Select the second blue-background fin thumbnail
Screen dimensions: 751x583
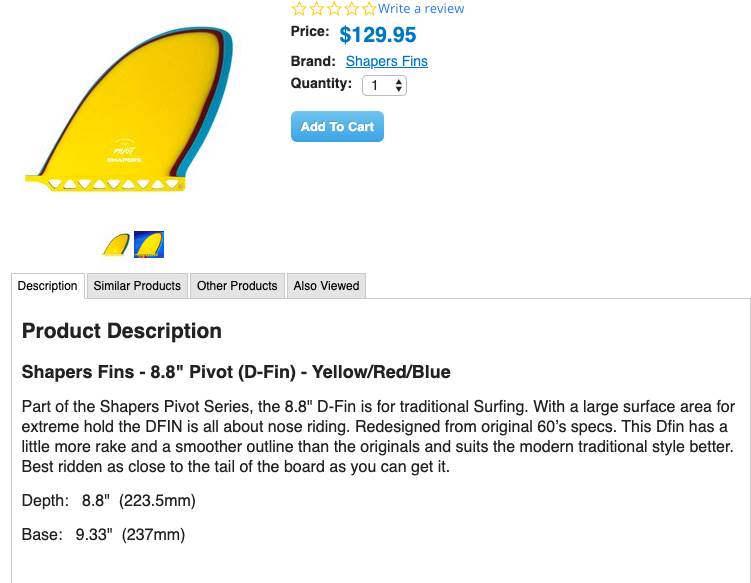pyautogui.click(x=149, y=244)
